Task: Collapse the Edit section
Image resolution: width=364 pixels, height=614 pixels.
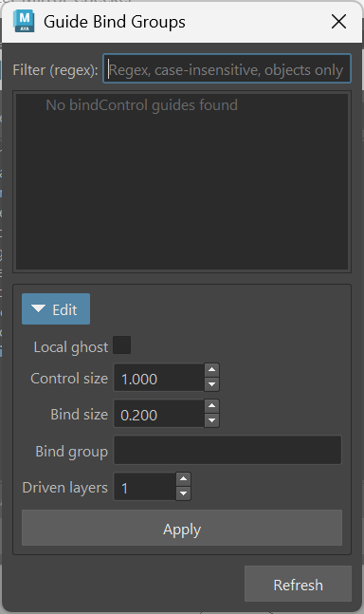Action: [x=56, y=309]
